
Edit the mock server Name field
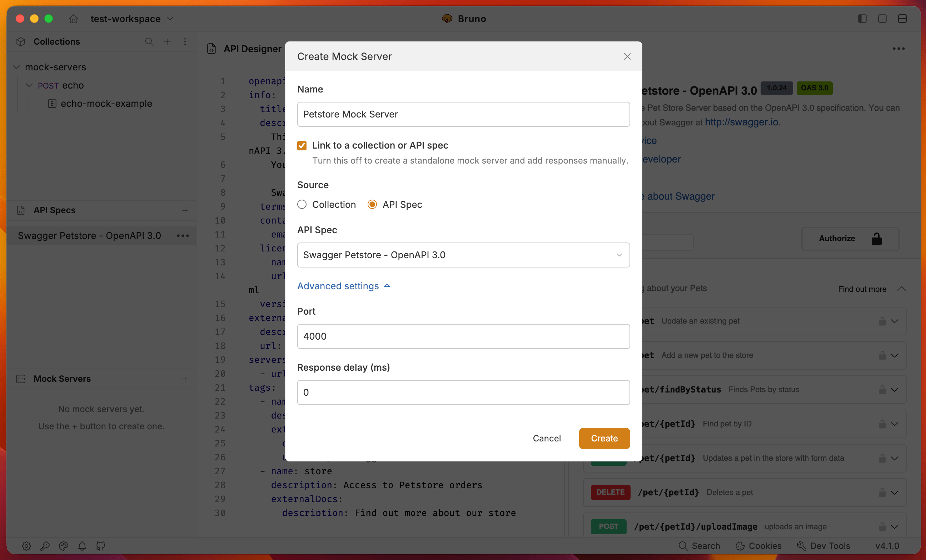tap(463, 114)
